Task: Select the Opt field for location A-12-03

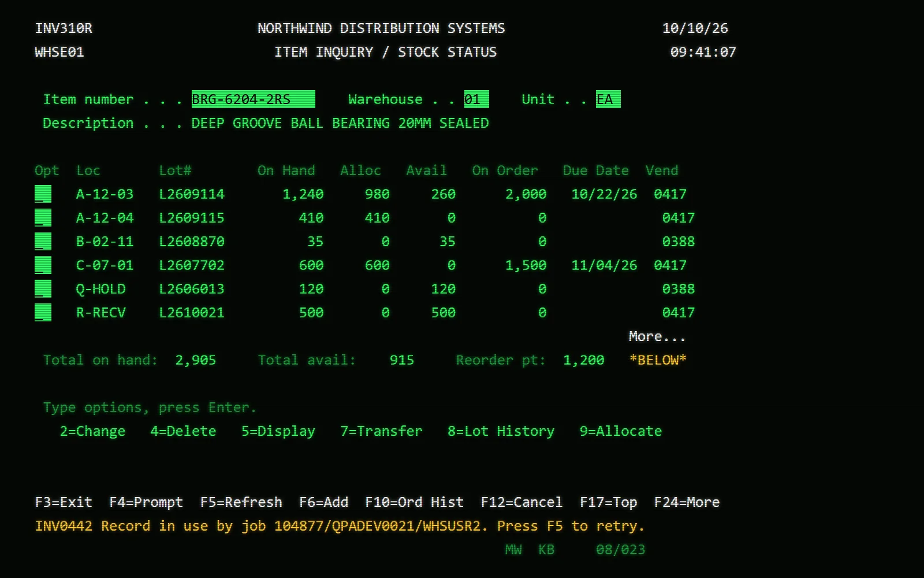Action: [x=43, y=194]
